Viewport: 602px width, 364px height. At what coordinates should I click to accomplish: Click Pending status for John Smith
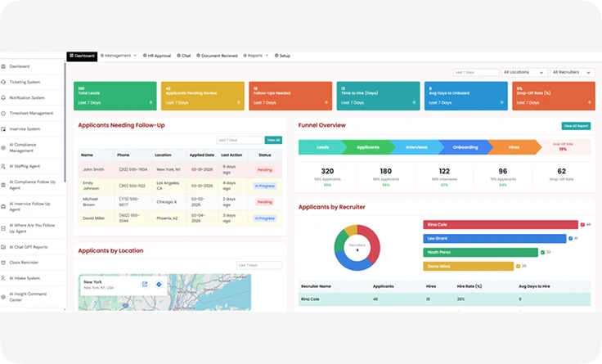(x=264, y=169)
